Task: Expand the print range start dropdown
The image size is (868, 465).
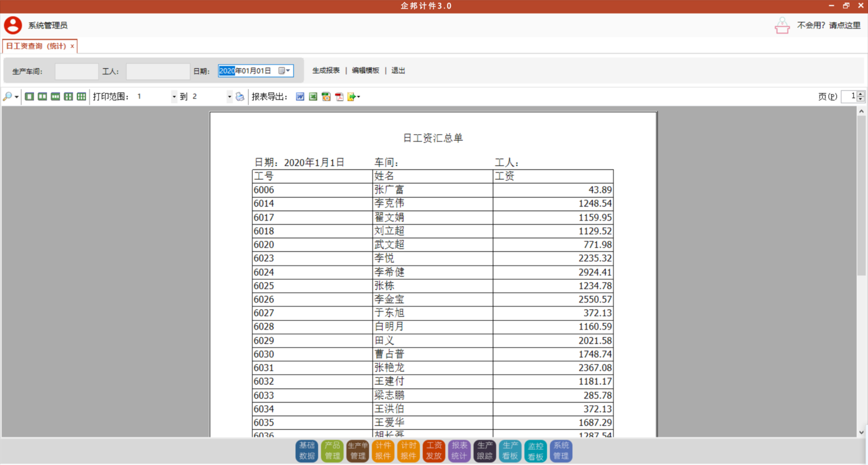Action: (x=174, y=97)
